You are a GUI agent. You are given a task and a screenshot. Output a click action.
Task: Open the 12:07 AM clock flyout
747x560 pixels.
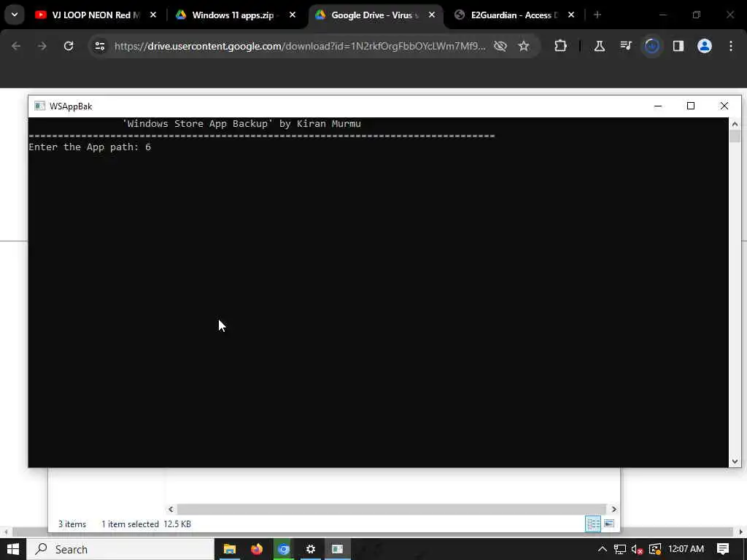(686, 549)
